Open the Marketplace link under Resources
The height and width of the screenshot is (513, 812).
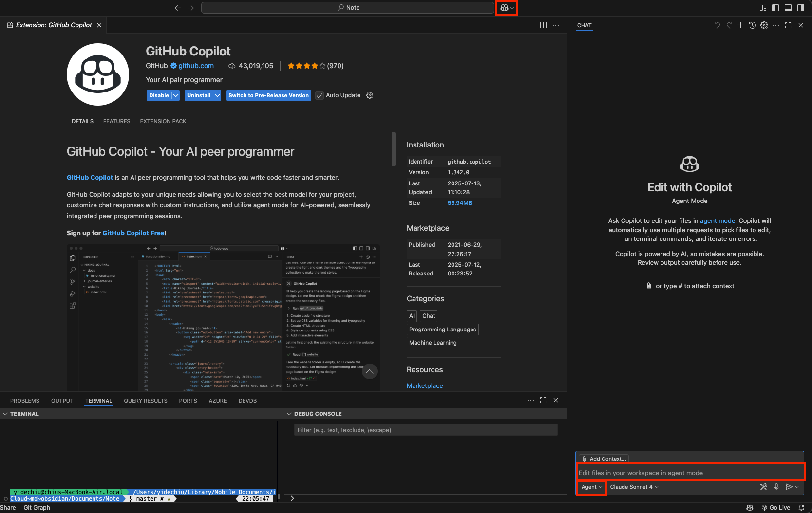tap(425, 386)
